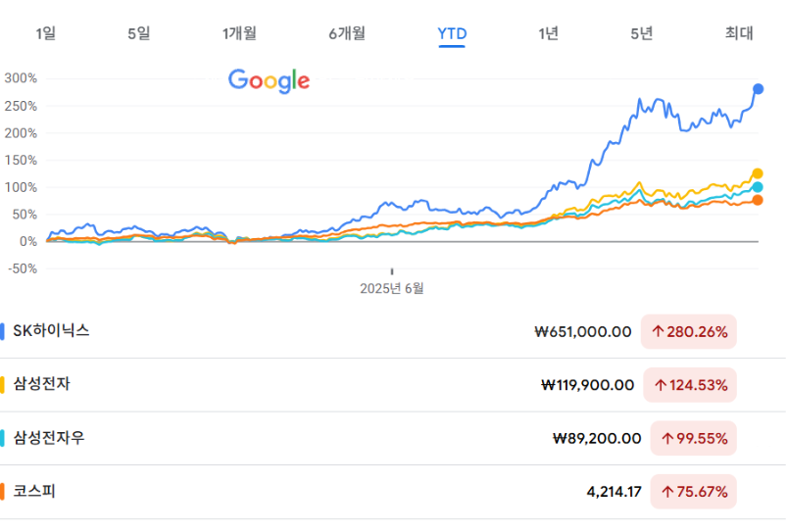The height and width of the screenshot is (532, 788).
Task: Click the blue SK하이닉스 endpoint dot
Action: pyautogui.click(x=758, y=89)
